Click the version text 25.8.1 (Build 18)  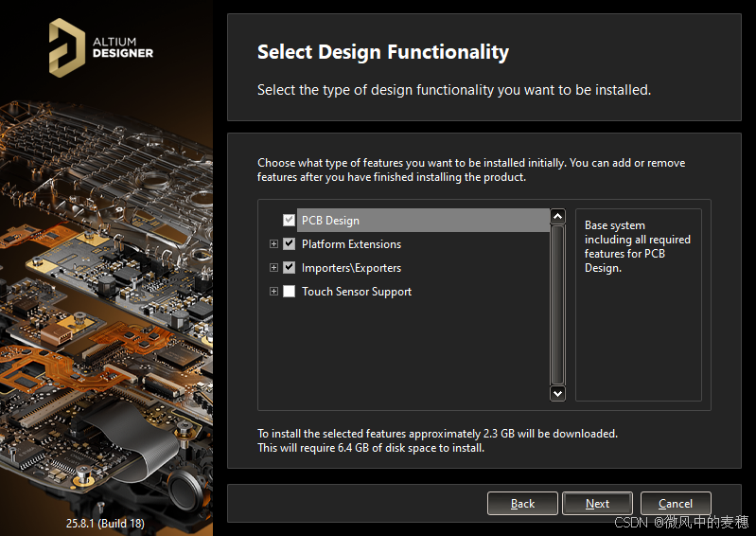pyautogui.click(x=105, y=524)
